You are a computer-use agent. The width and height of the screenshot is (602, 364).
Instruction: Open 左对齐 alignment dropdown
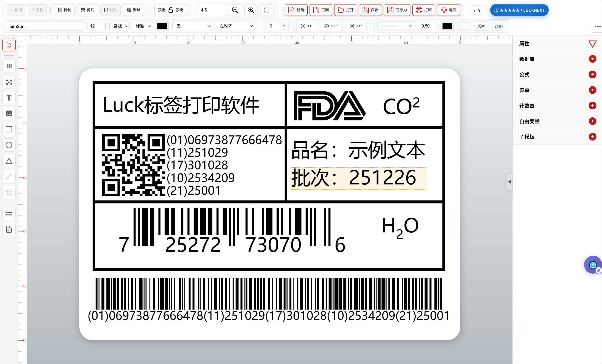[235, 26]
